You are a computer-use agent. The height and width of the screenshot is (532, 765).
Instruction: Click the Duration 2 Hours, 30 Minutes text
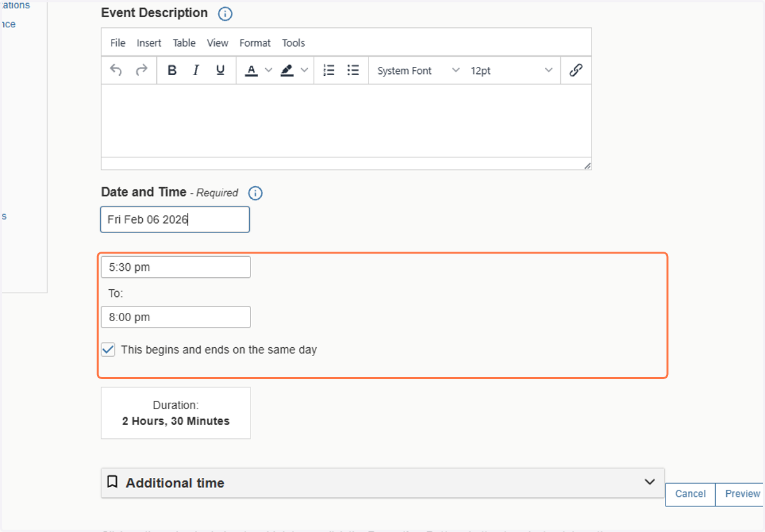pos(175,413)
